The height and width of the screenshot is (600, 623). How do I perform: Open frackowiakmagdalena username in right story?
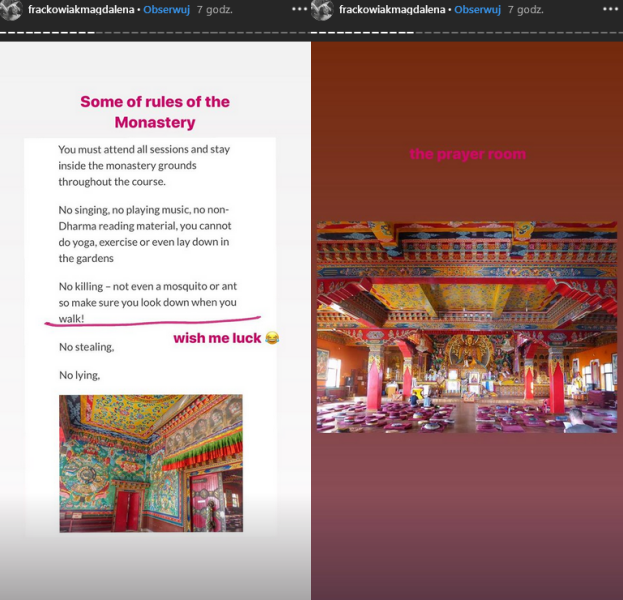coord(392,10)
